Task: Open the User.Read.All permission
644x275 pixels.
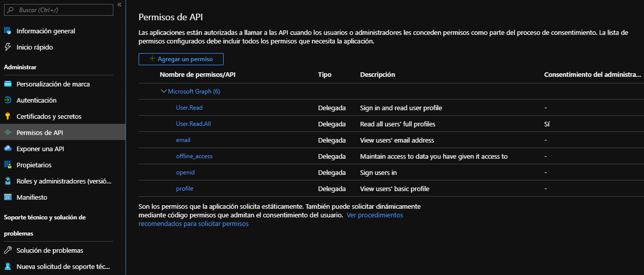Action: 193,124
